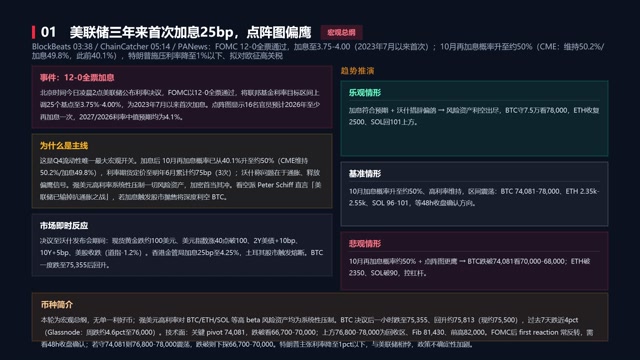Click the heading 市场即时反应
Viewport: 640px width, 360px height.
[x=64, y=225]
